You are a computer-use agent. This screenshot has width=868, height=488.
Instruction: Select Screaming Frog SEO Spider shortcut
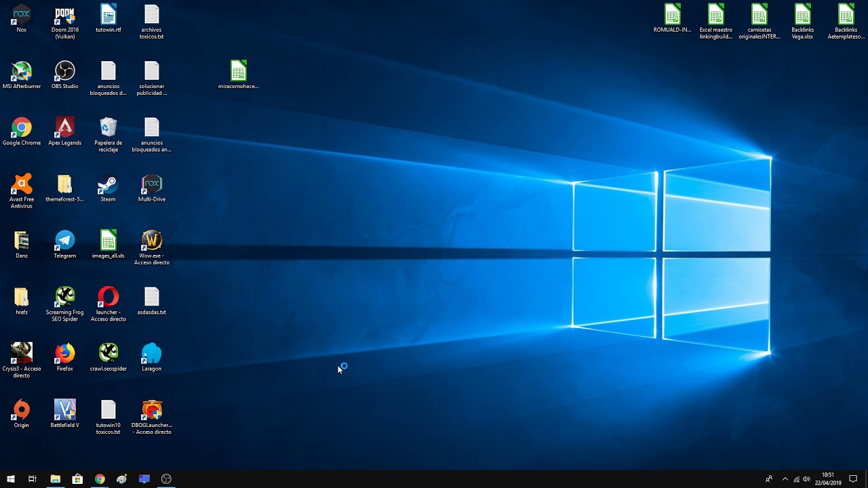tap(65, 305)
